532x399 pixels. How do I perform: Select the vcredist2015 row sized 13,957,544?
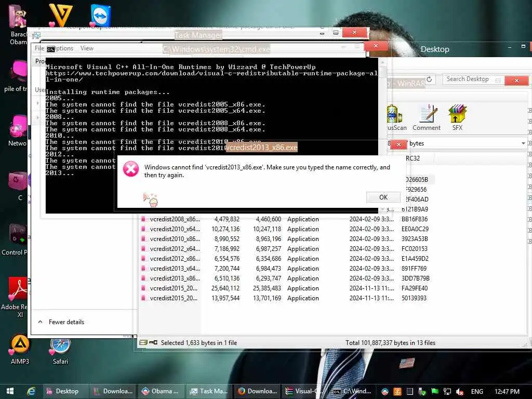[x=285, y=298]
